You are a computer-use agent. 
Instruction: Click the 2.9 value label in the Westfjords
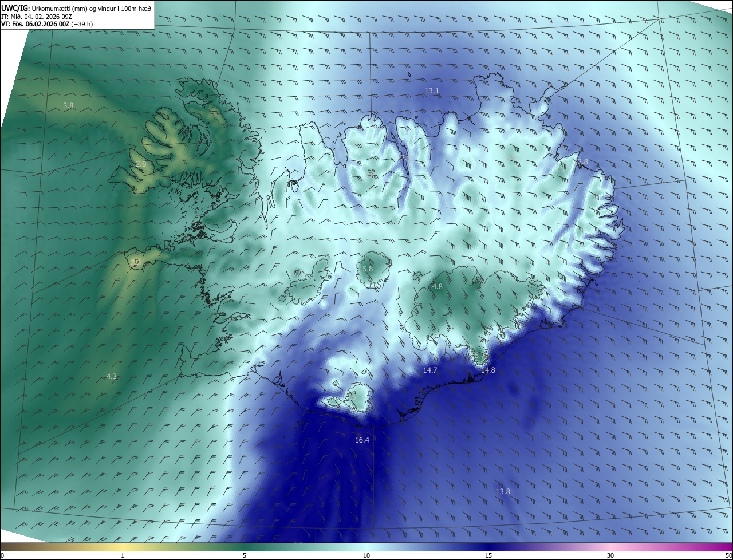141,164
